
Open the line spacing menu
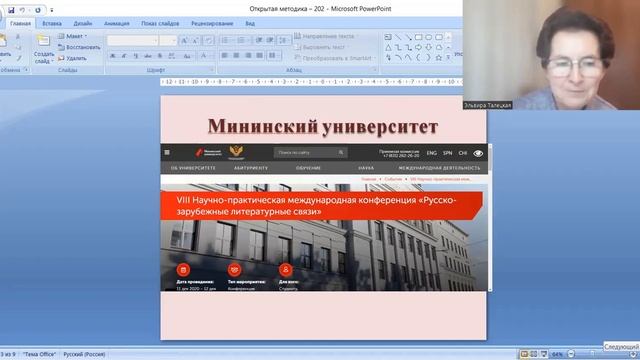(283, 40)
